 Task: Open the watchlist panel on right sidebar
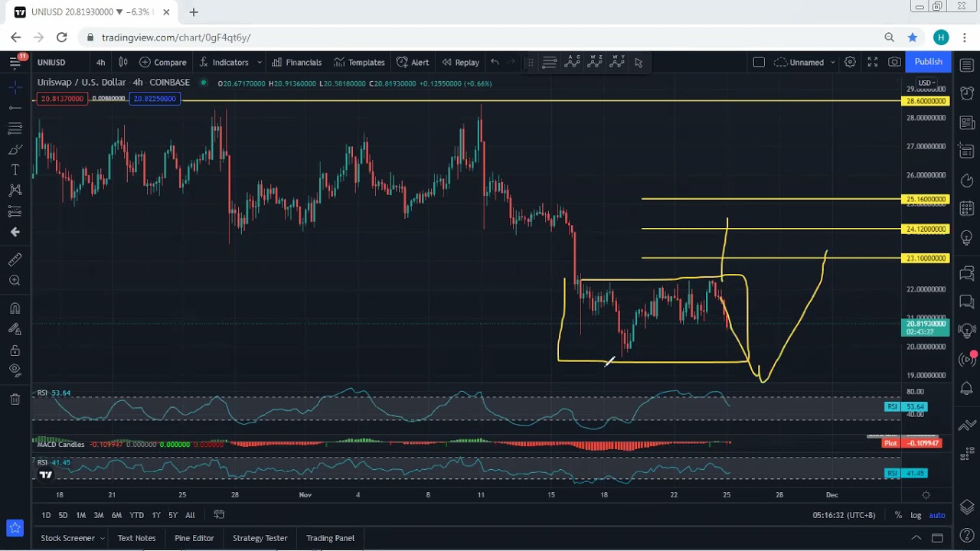(966, 66)
